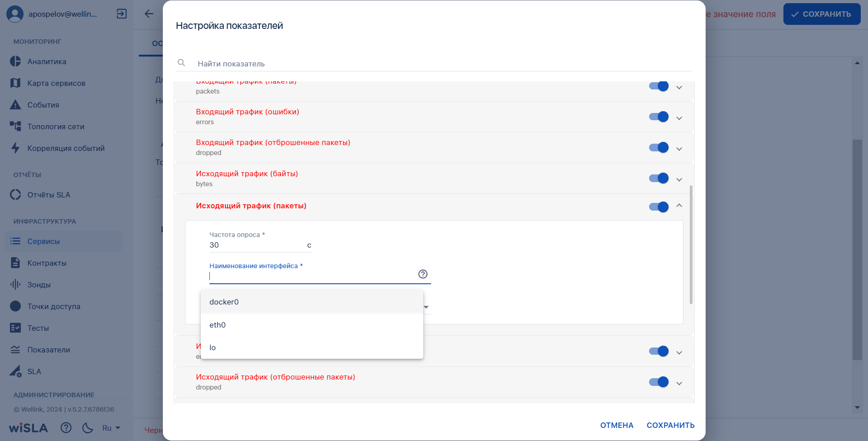Click the Аналитика pie chart icon
The image size is (868, 441).
(x=15, y=61)
